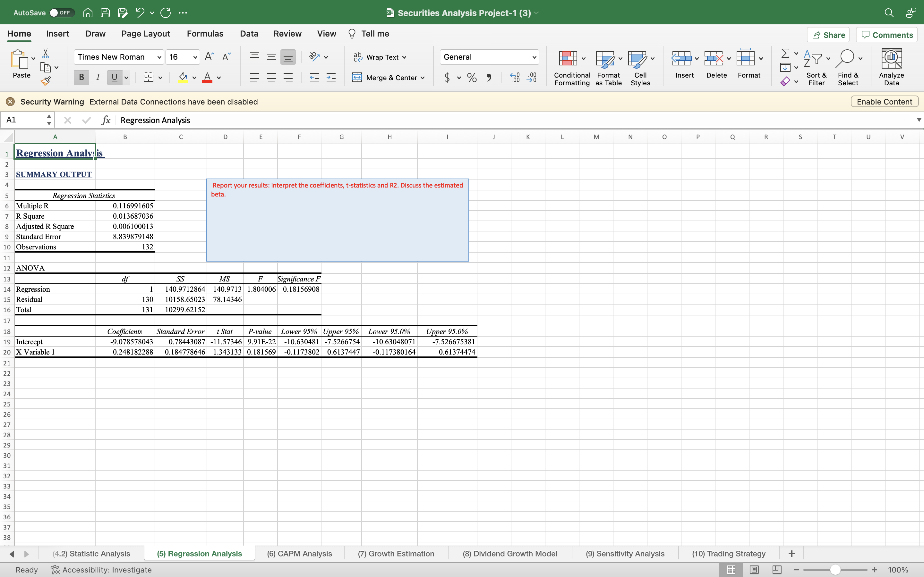
Task: Toggle Italic formatting button
Action: click(98, 78)
